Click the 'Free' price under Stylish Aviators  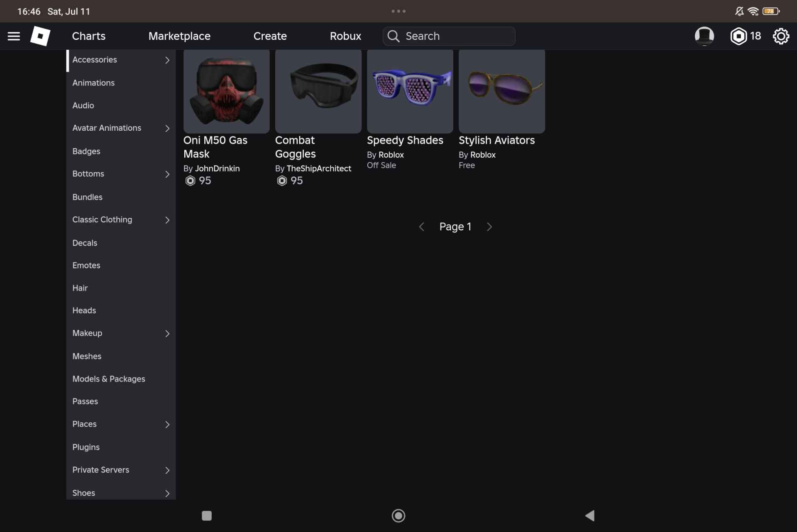(467, 165)
